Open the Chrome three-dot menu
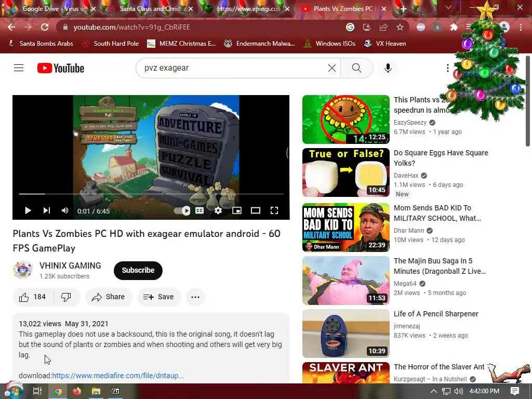Screen dimensions: 532x399 click(521, 27)
